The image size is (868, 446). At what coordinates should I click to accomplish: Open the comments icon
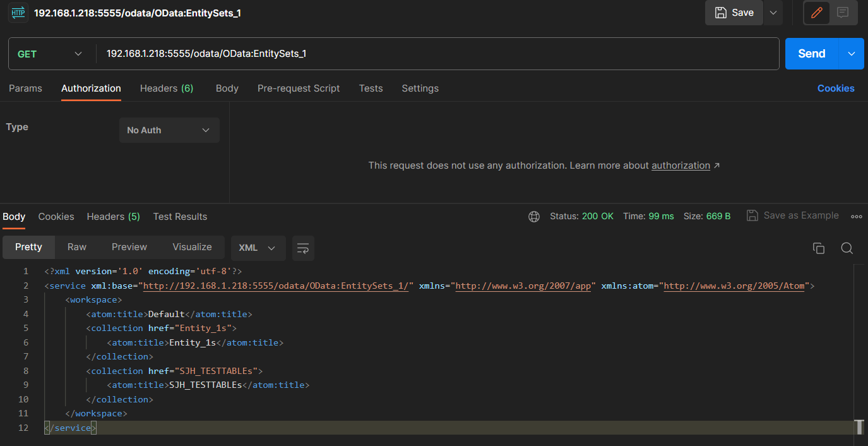coord(843,13)
